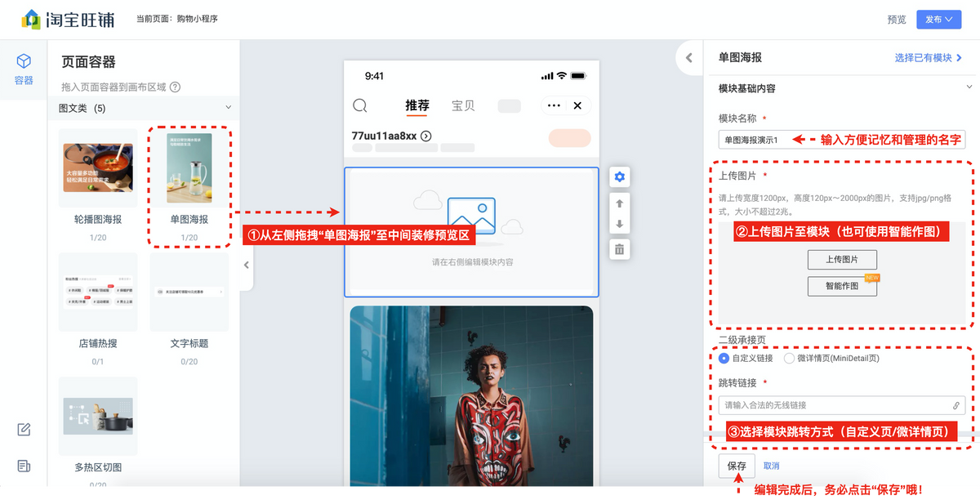This screenshot has height=500, width=980.
Task: Click the shop name 77uu11aa8xx
Action: click(x=384, y=136)
